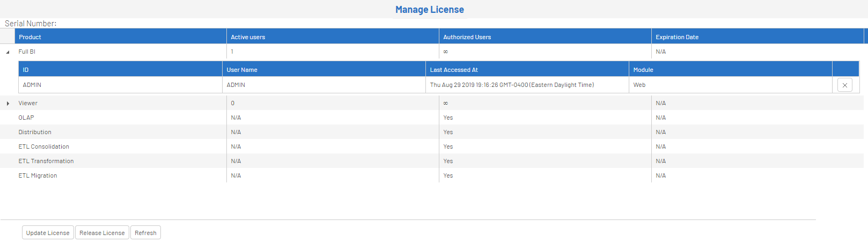The height and width of the screenshot is (242, 868).
Task: Select the Distribution product row
Action: point(35,132)
